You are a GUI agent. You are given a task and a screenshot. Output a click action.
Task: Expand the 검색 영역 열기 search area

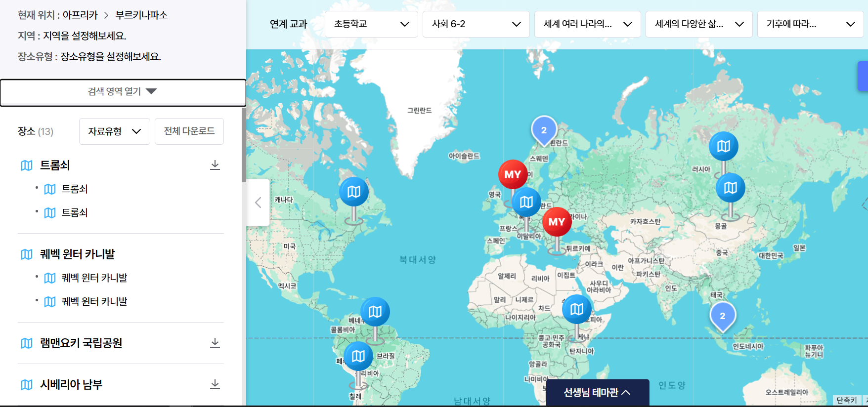click(x=123, y=92)
